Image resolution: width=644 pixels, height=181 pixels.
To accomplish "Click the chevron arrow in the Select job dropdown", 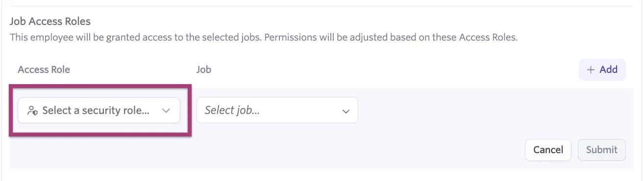I will click(346, 111).
